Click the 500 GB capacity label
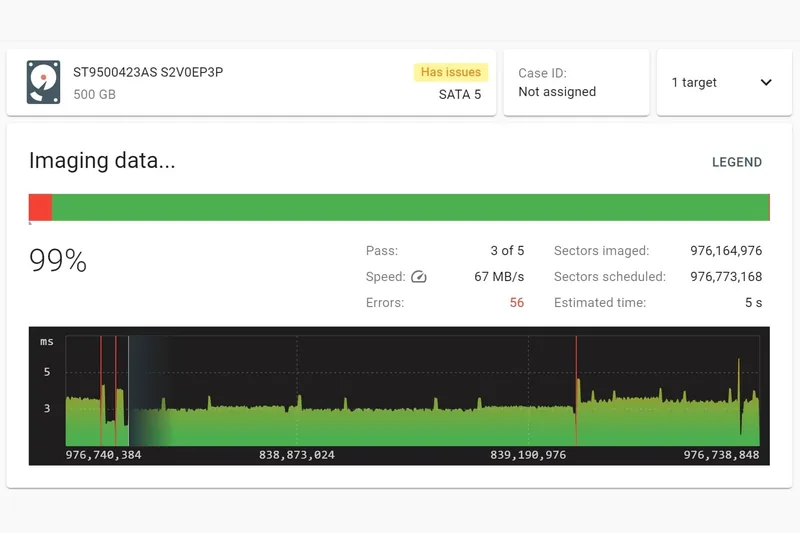The image size is (800, 533). [x=94, y=94]
